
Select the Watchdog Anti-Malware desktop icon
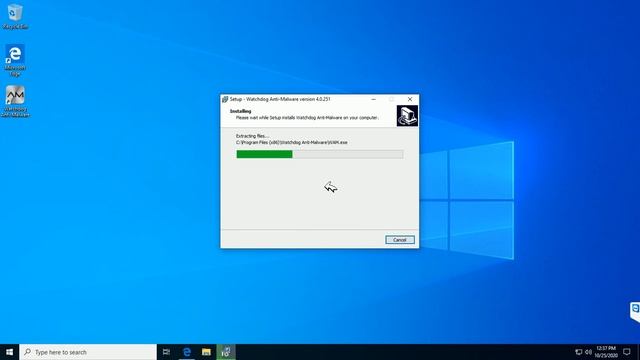(x=15, y=101)
